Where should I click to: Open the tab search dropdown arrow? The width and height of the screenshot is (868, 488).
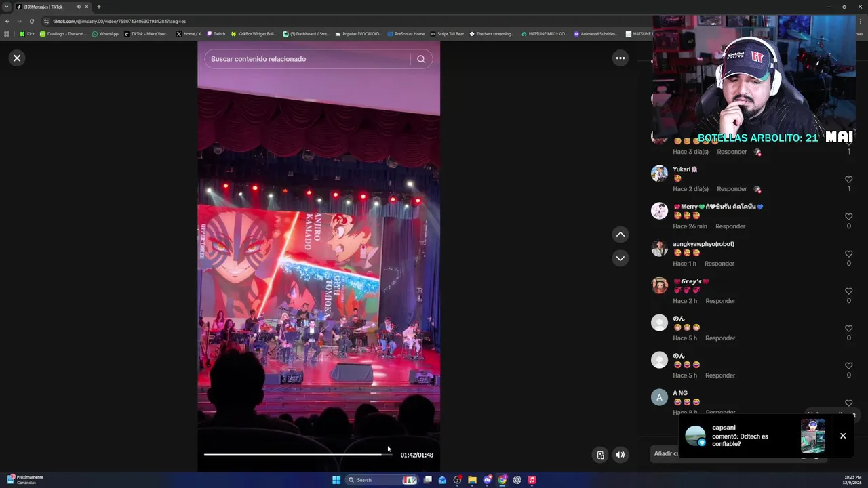coord(7,7)
